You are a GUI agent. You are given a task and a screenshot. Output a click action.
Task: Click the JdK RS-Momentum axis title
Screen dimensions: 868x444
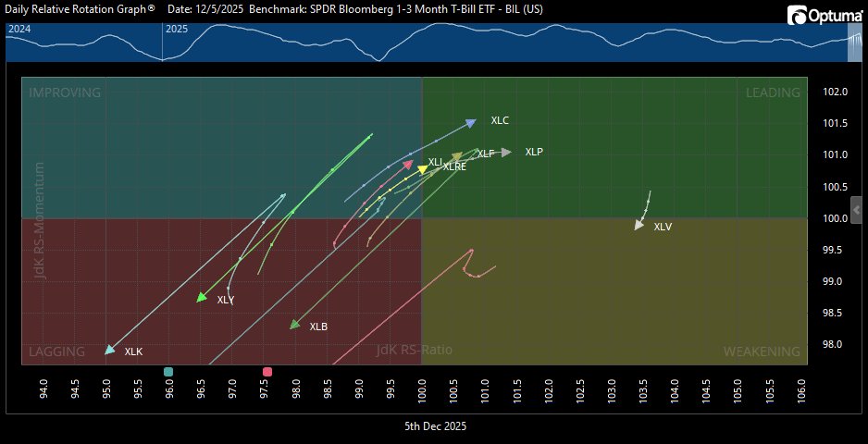(41, 220)
